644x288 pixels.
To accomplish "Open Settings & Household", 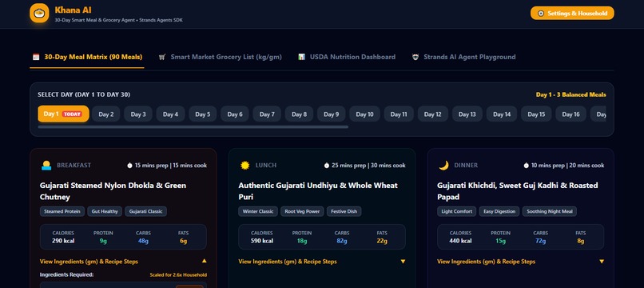I will point(572,13).
